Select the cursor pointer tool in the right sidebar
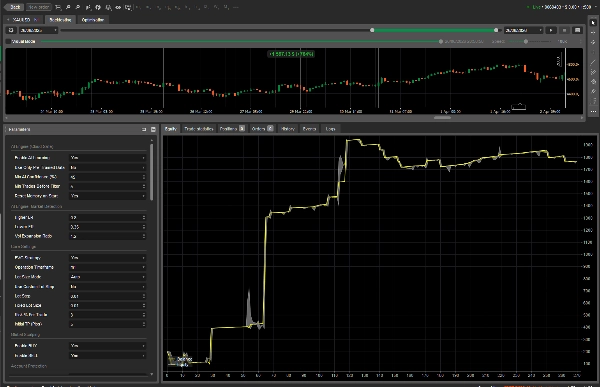Screen dimensions: 600x387 593,23
